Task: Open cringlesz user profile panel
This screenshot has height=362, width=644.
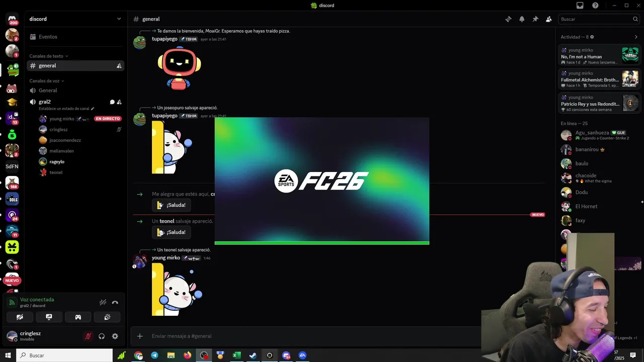Action: pyautogui.click(x=30, y=336)
